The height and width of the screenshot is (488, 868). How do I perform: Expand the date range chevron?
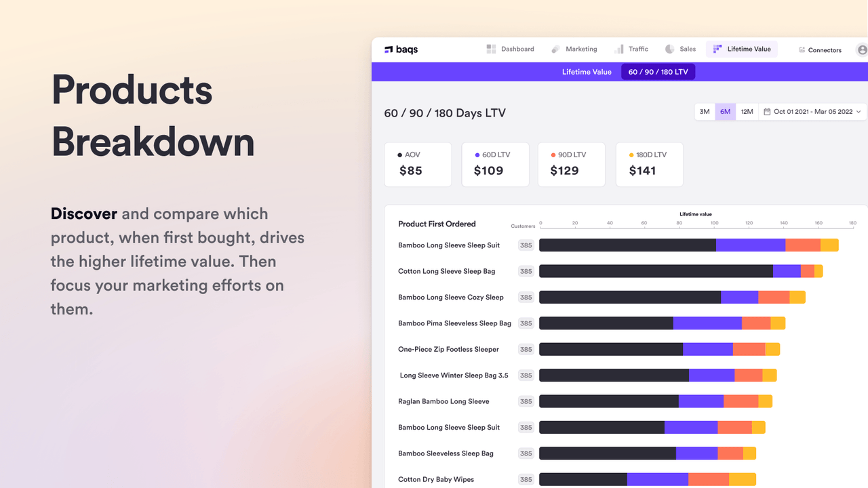click(859, 112)
